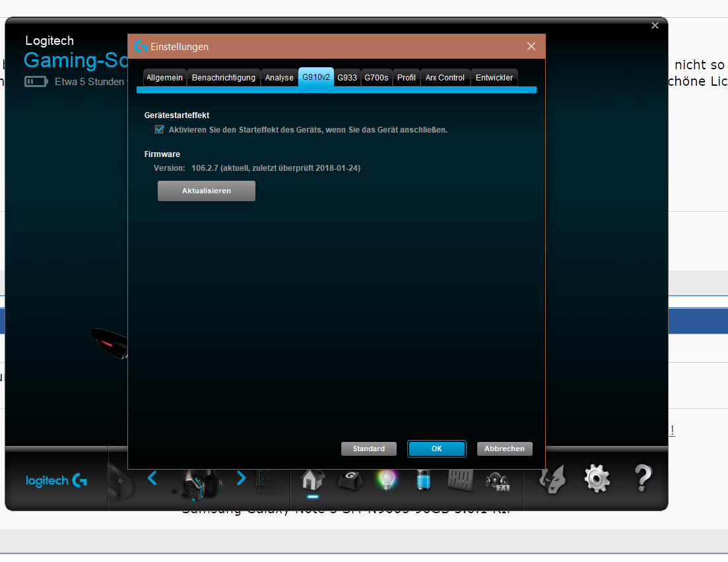Open 7.1 surround sound icon

pos(497,482)
